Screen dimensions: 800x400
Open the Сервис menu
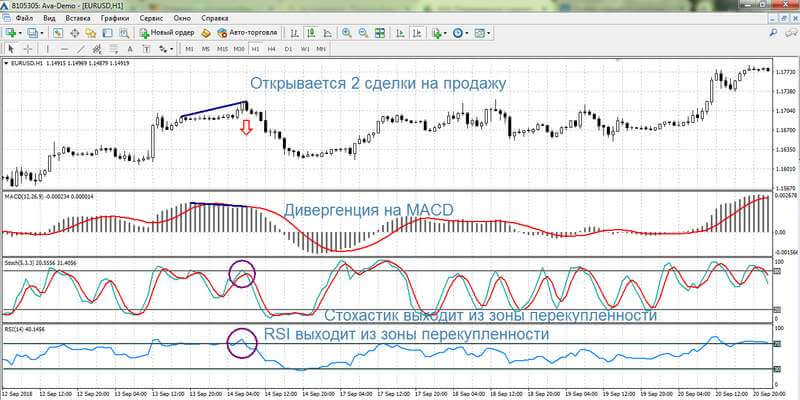pyautogui.click(x=150, y=18)
